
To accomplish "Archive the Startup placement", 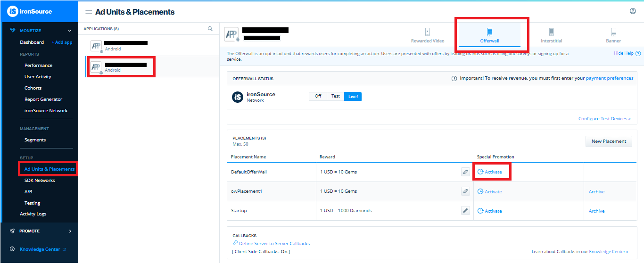I will tap(596, 211).
